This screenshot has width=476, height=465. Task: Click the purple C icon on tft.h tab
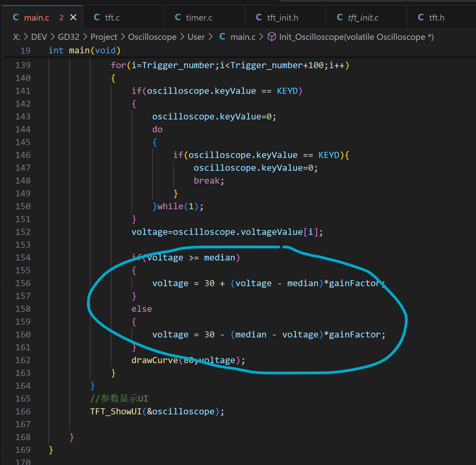coord(421,18)
